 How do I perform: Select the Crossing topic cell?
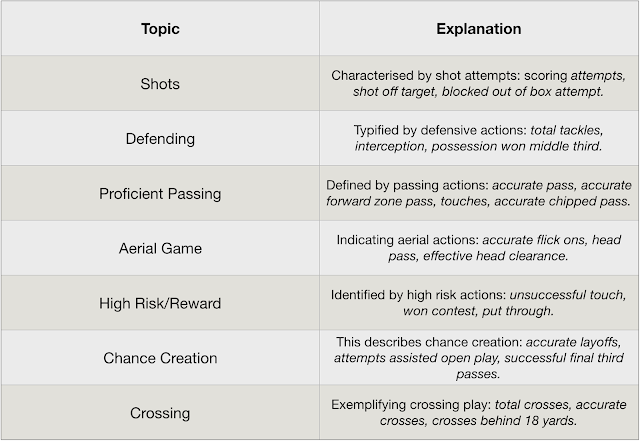(x=160, y=412)
